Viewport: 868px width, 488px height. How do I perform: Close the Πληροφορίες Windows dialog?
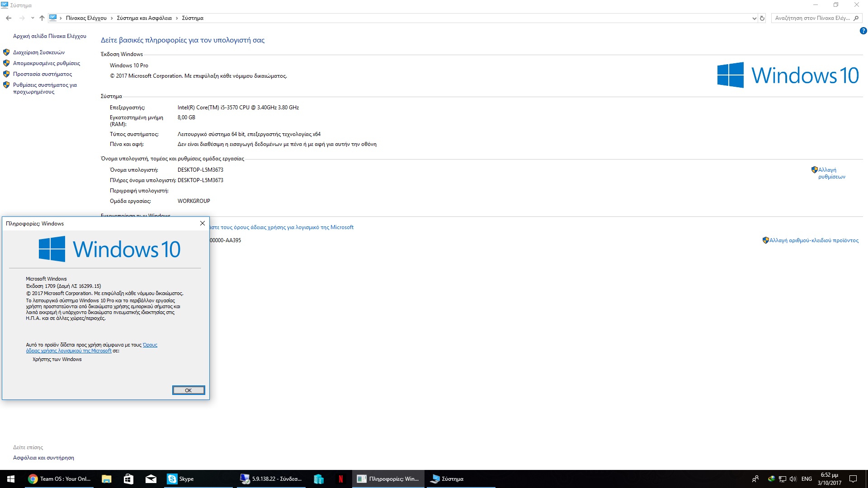click(x=203, y=223)
